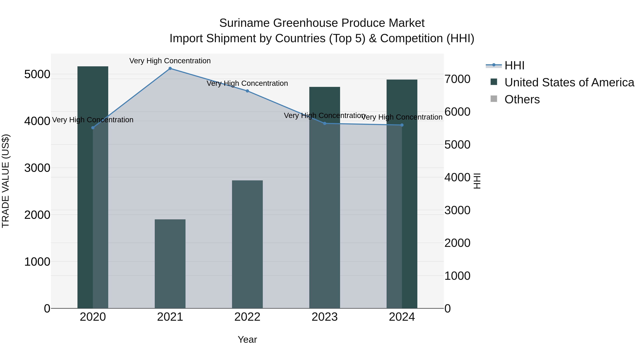This screenshot has height=362, width=644.
Task: Click the 2023 trade value bar
Action: click(325, 198)
